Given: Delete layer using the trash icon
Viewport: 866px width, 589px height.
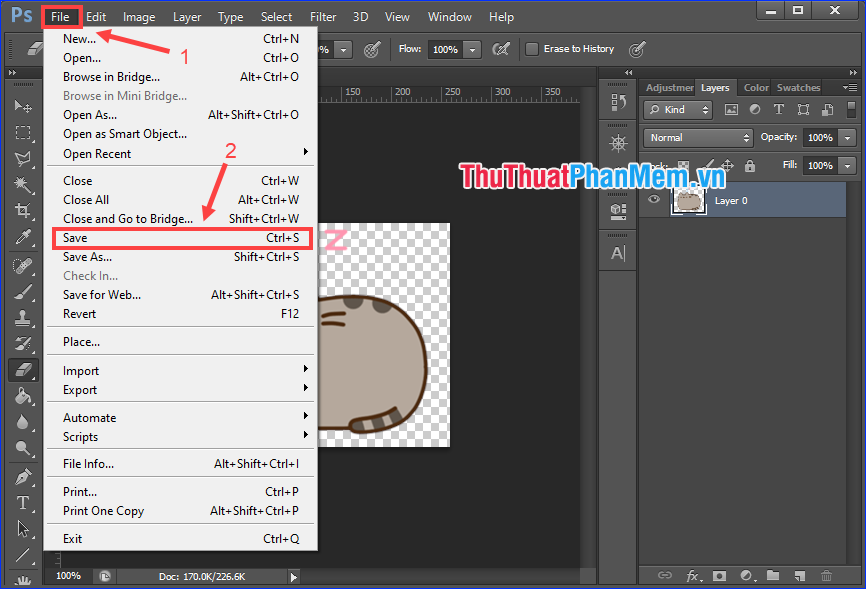Looking at the screenshot, I should 827,576.
